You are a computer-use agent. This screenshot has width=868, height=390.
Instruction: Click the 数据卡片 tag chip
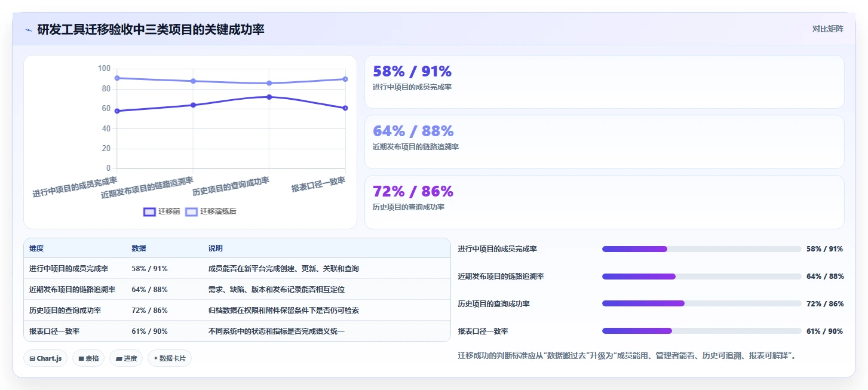[170, 358]
